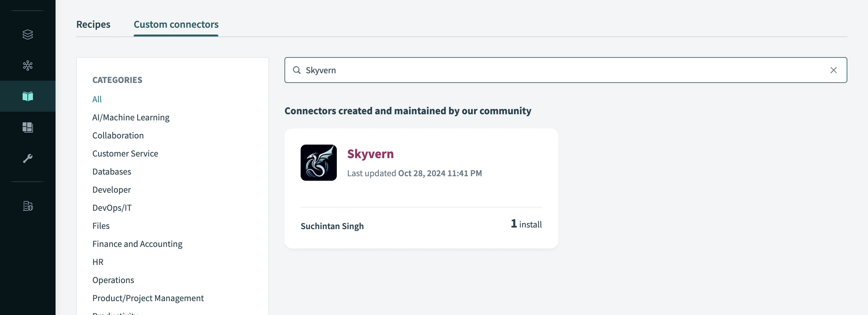The height and width of the screenshot is (315, 868).
Task: Open the Projects panel in the sidebar
Action: pyautogui.click(x=27, y=34)
